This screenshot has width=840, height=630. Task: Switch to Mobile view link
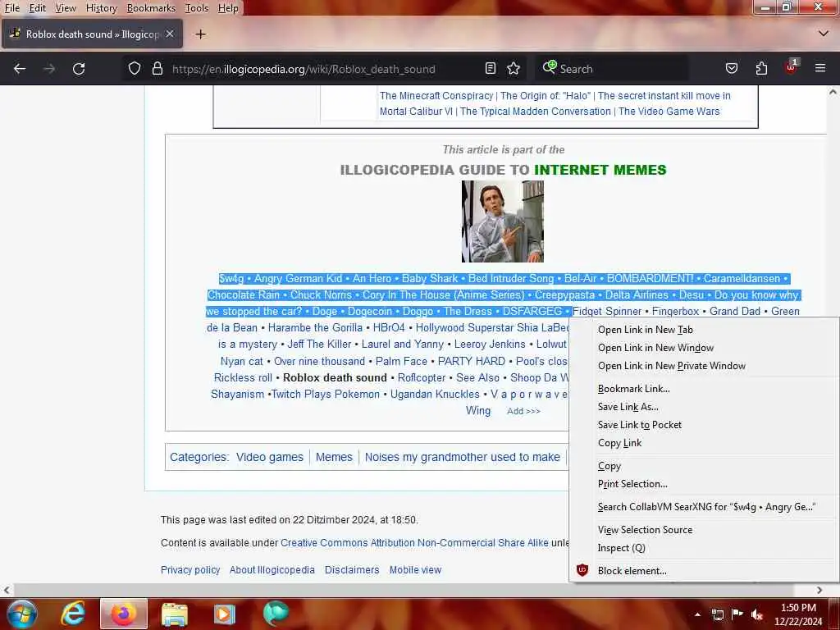pyautogui.click(x=415, y=569)
